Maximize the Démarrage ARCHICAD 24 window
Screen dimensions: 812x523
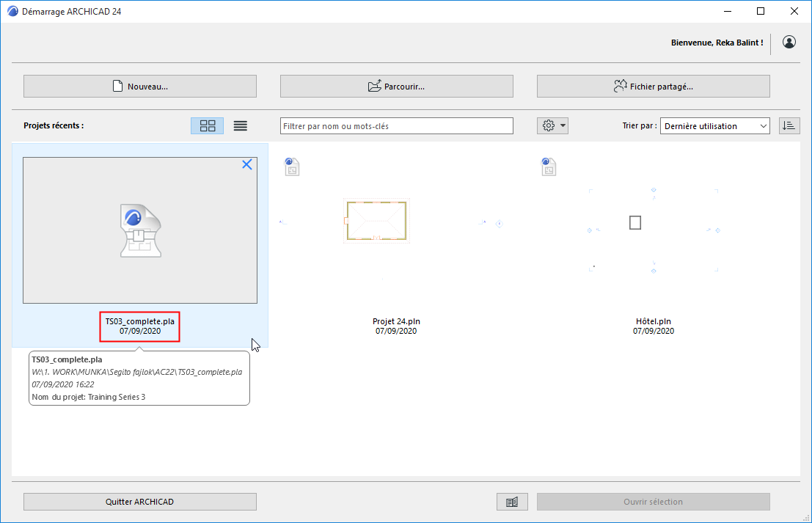point(761,12)
